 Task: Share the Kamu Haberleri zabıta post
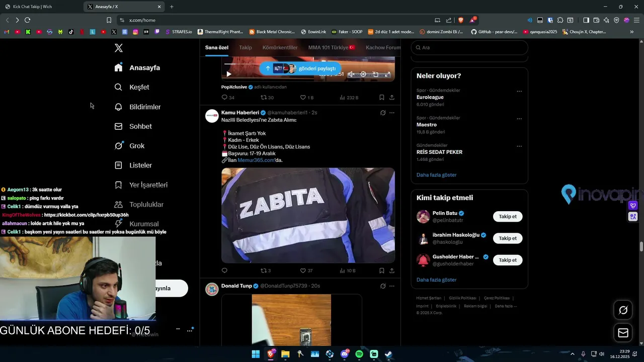click(392, 270)
